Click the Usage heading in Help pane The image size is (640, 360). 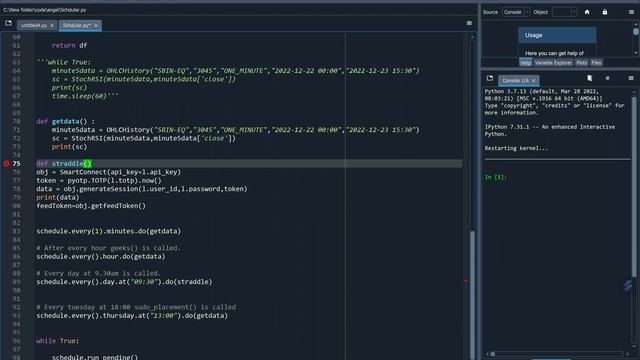(x=533, y=36)
